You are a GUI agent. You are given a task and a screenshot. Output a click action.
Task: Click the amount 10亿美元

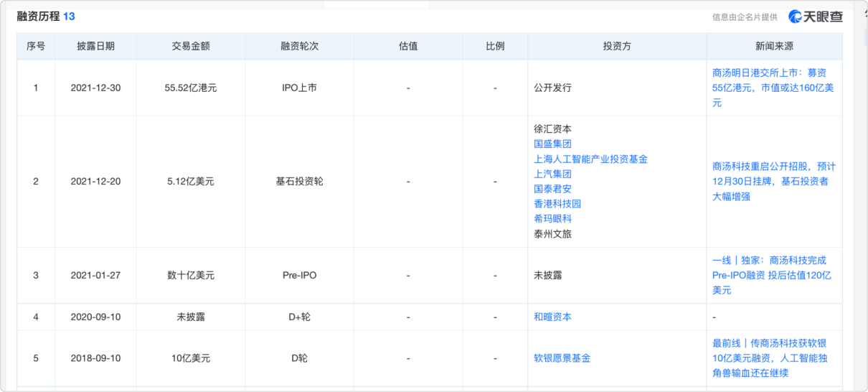191,358
